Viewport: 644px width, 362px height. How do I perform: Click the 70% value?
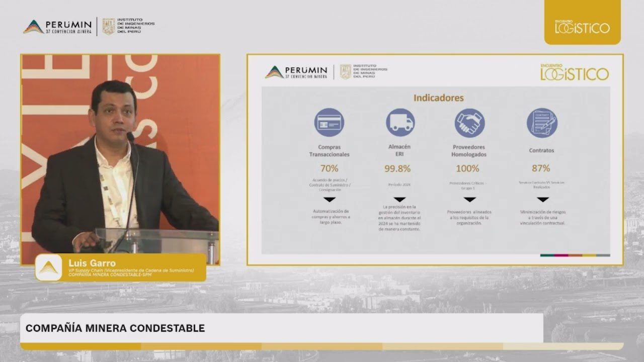click(x=329, y=168)
